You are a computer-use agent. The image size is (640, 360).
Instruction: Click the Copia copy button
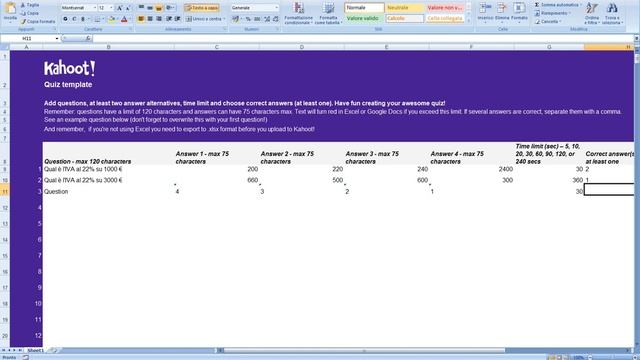29,13
